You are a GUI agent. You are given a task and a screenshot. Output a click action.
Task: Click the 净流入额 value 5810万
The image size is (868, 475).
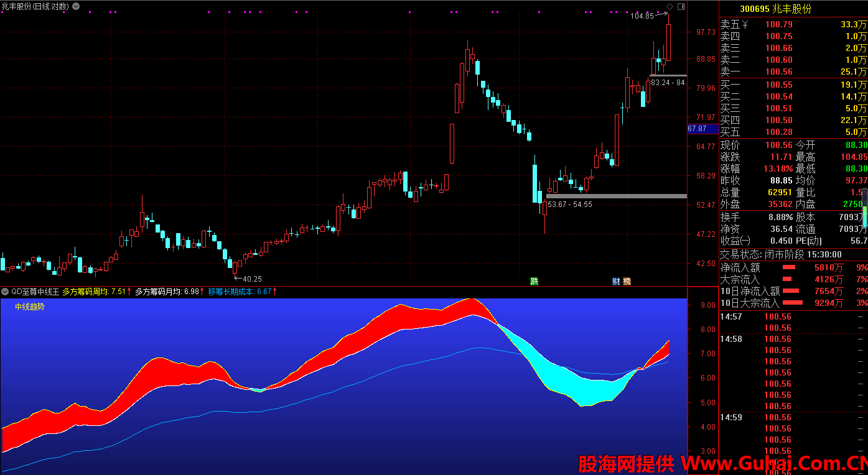829,268
